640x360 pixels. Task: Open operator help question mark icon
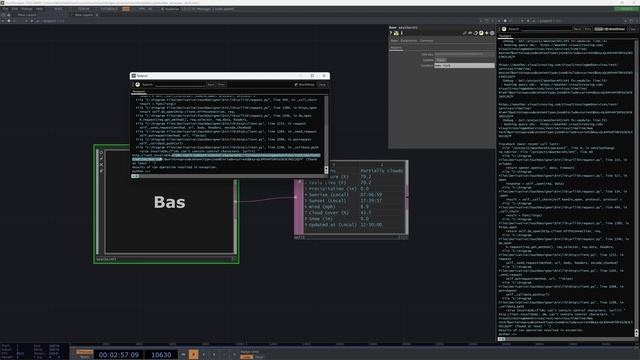click(x=391, y=33)
